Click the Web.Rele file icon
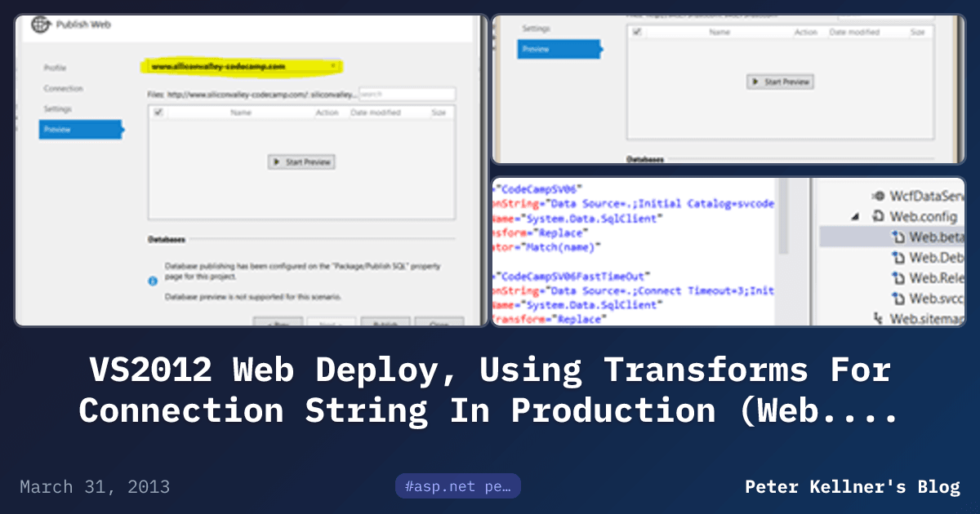 tap(898, 278)
